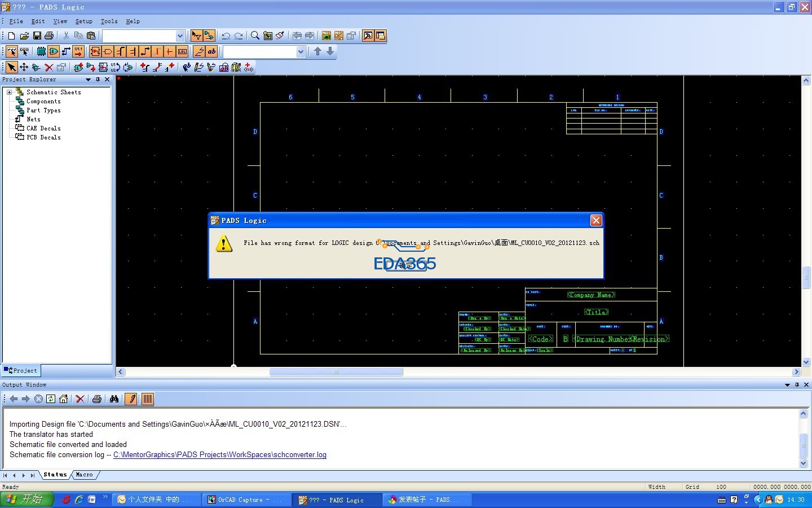Click the binoculars Find icon in Output Window
The image size is (812, 508).
coord(114,399)
